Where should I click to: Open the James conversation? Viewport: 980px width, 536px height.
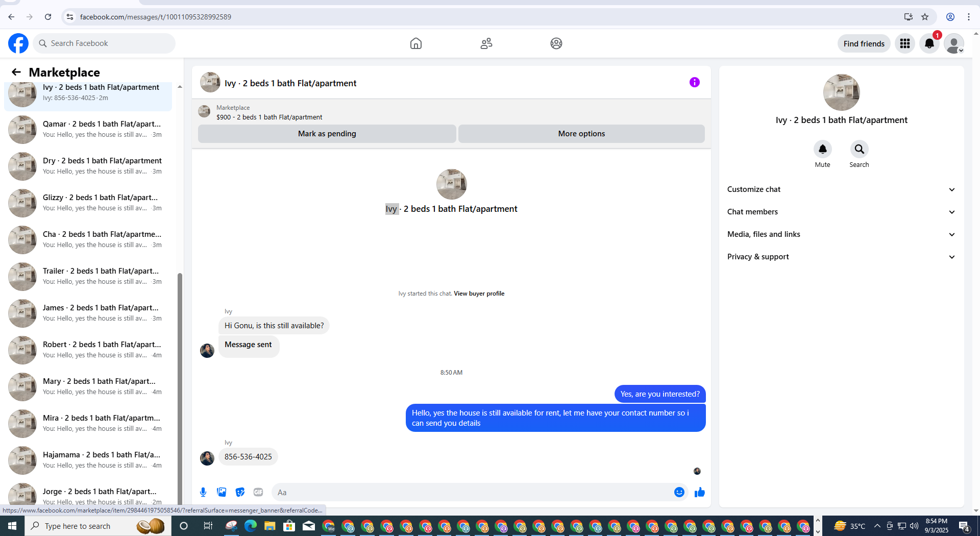[88, 313]
